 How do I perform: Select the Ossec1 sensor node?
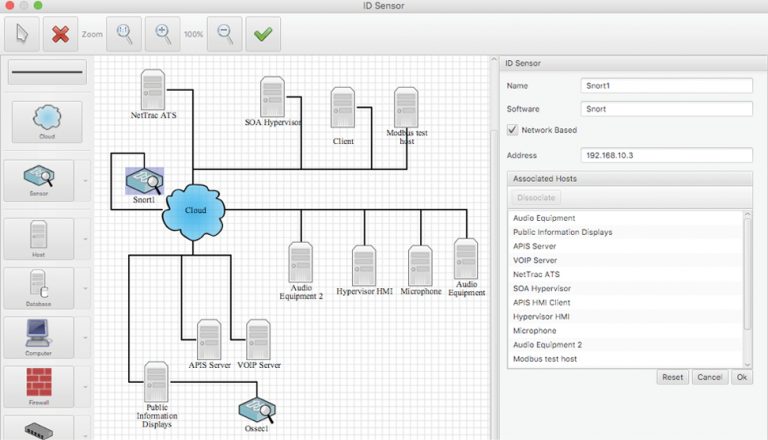pos(255,407)
